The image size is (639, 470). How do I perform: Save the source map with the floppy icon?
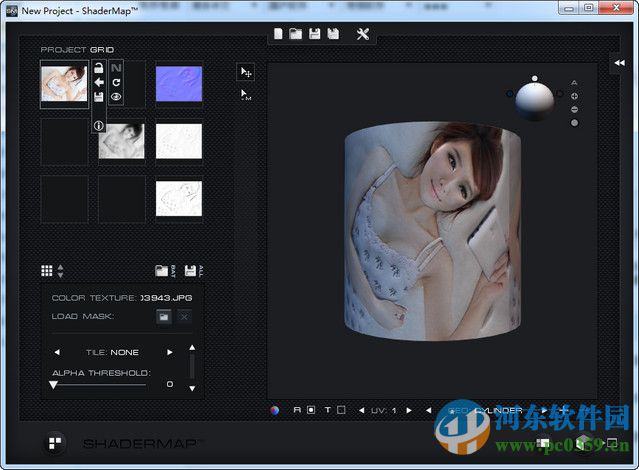point(99,97)
